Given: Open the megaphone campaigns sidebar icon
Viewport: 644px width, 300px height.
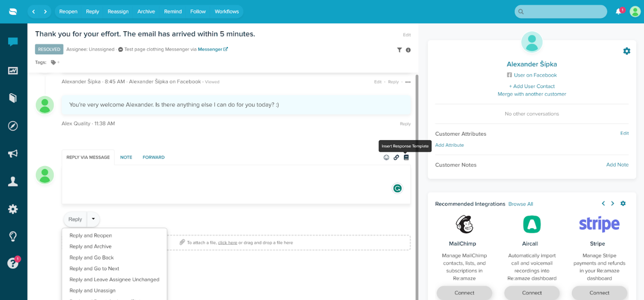Looking at the screenshot, I should [13, 154].
